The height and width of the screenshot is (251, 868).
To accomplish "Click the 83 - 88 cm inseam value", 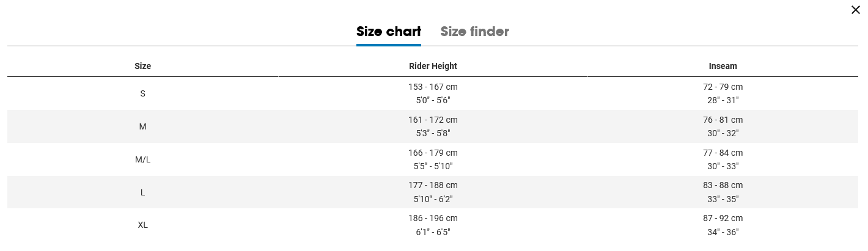I will pyautogui.click(x=723, y=185).
